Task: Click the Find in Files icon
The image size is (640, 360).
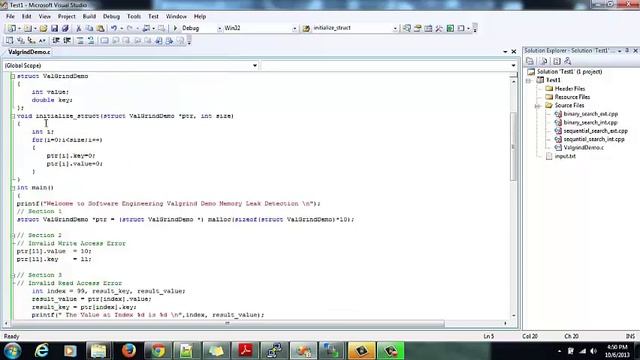Action: pos(306,28)
